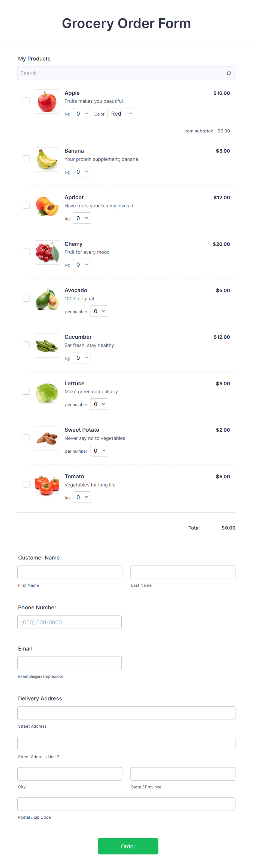
Task: Open the Cucumber kg dropdown
Action: [x=82, y=358]
